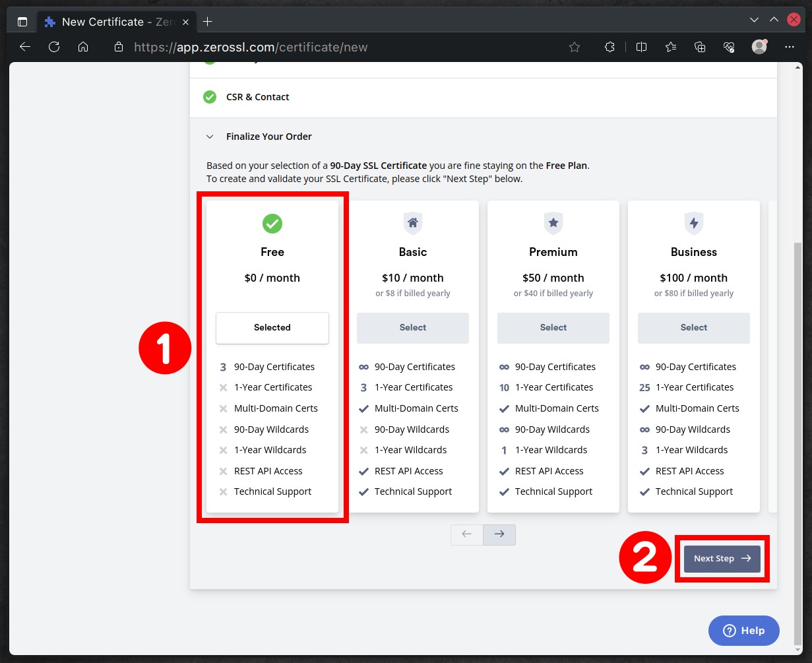Screen dimensions: 812x663
Task: Open a new browser tab
Action: [x=207, y=21]
